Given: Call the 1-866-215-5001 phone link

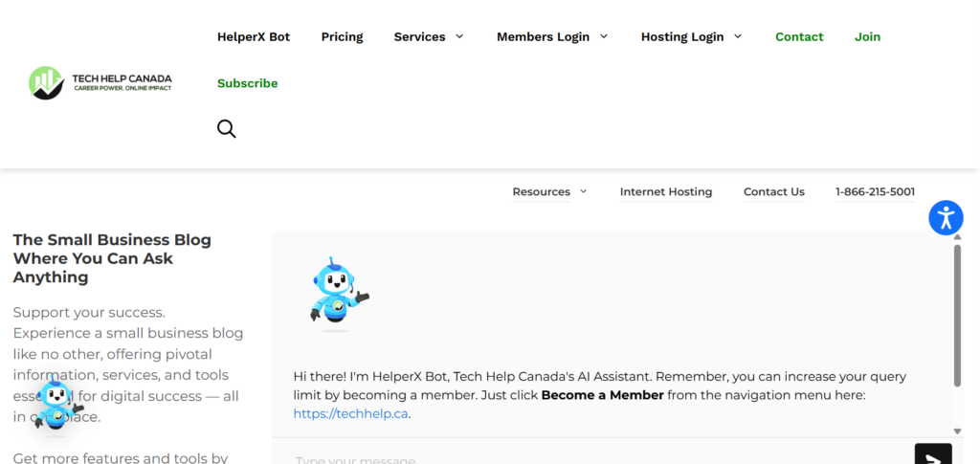Looking at the screenshot, I should click(x=875, y=191).
